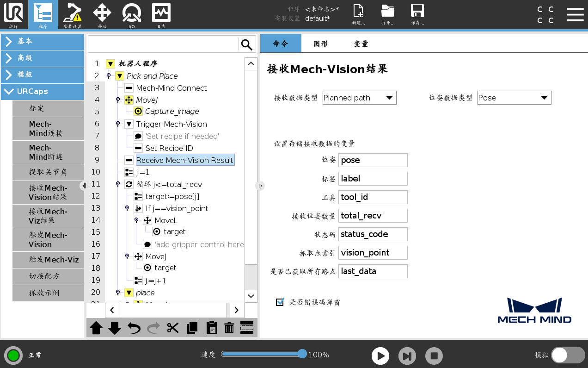The height and width of the screenshot is (368, 588).
Task: Delete the program node via the trash icon
Action: 229,328
